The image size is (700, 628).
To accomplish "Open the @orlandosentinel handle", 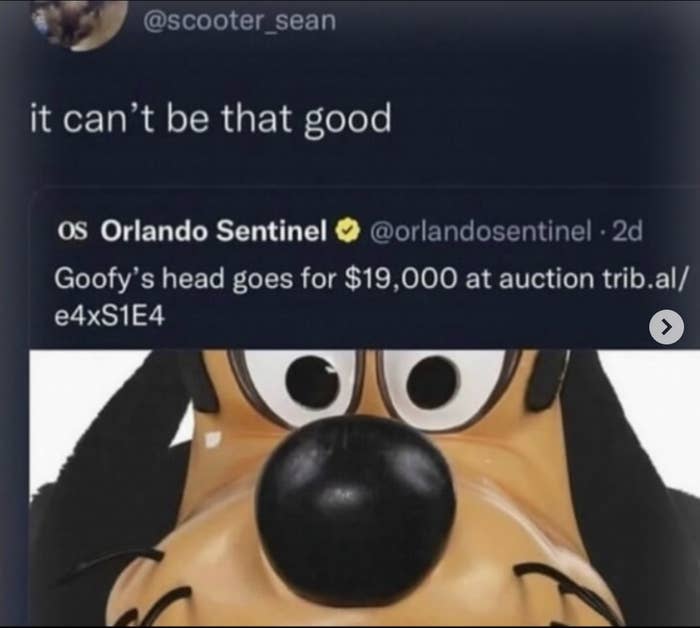I will tap(479, 231).
